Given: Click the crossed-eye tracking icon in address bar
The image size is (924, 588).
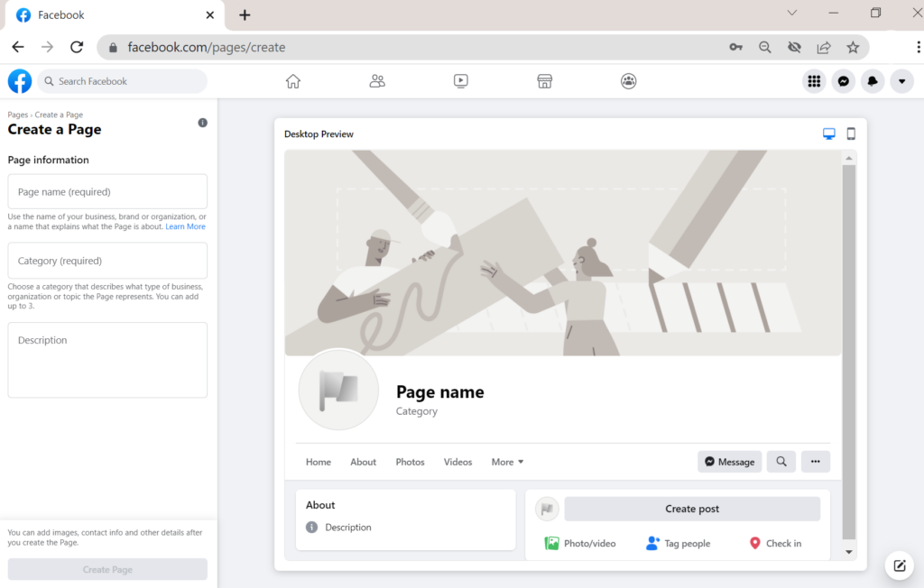Looking at the screenshot, I should [x=794, y=47].
